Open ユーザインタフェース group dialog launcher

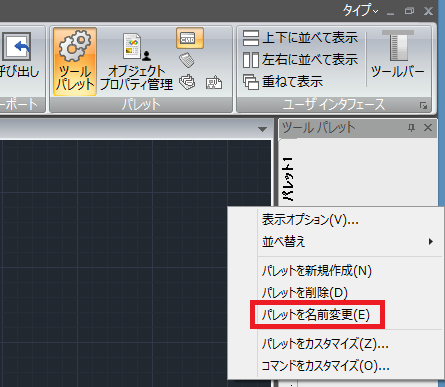[x=423, y=106]
